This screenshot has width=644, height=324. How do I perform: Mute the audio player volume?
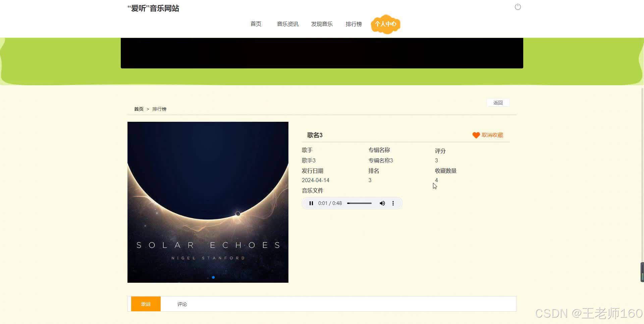[x=382, y=203]
